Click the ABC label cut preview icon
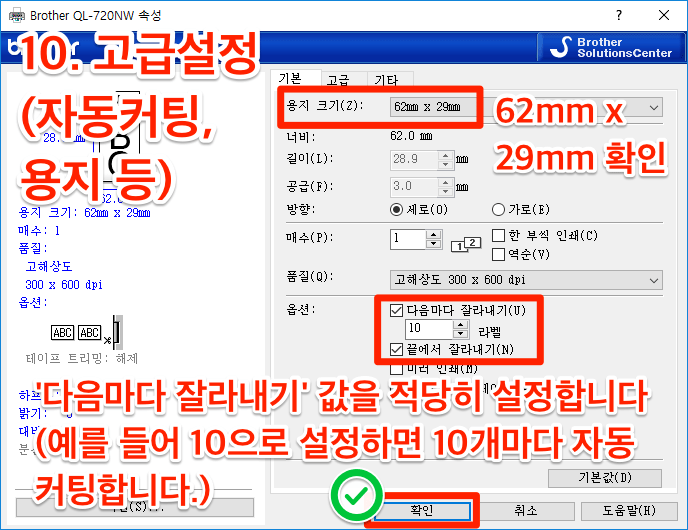This screenshot has height=530, width=688. coord(87,332)
